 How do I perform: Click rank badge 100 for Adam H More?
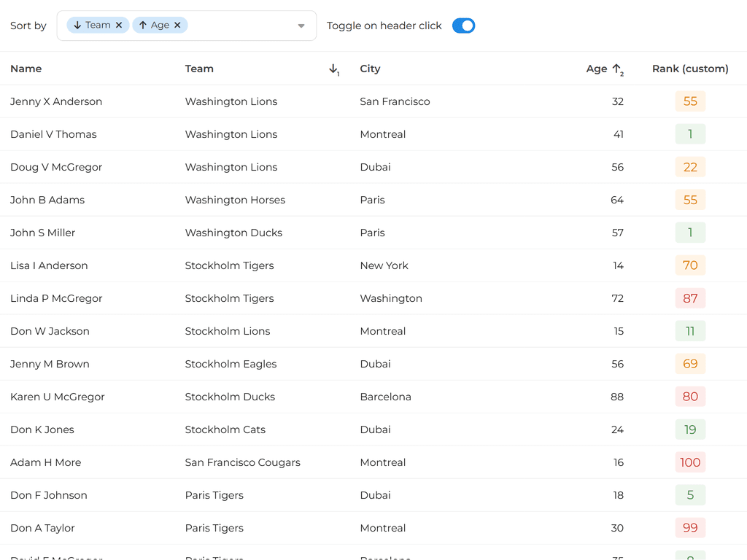pos(690,462)
